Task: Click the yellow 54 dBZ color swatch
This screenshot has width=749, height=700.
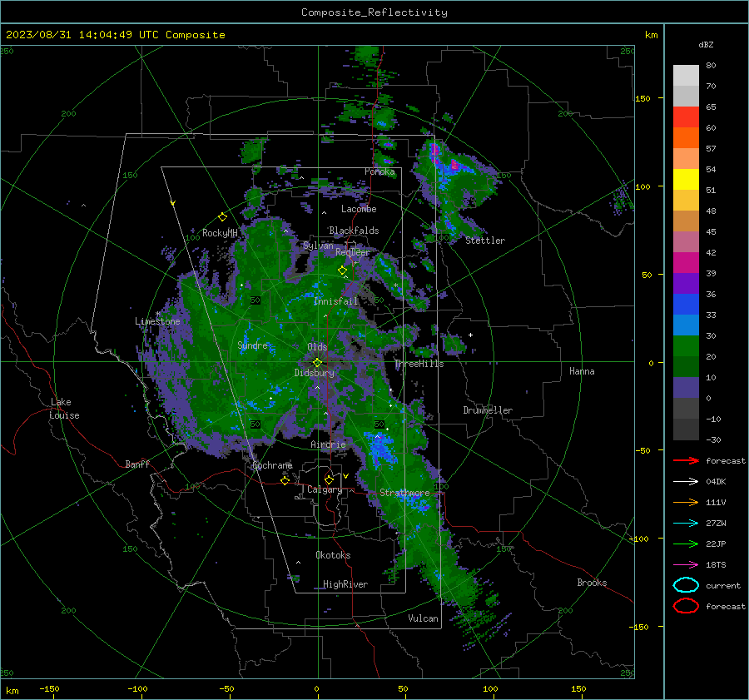Action: tap(686, 180)
